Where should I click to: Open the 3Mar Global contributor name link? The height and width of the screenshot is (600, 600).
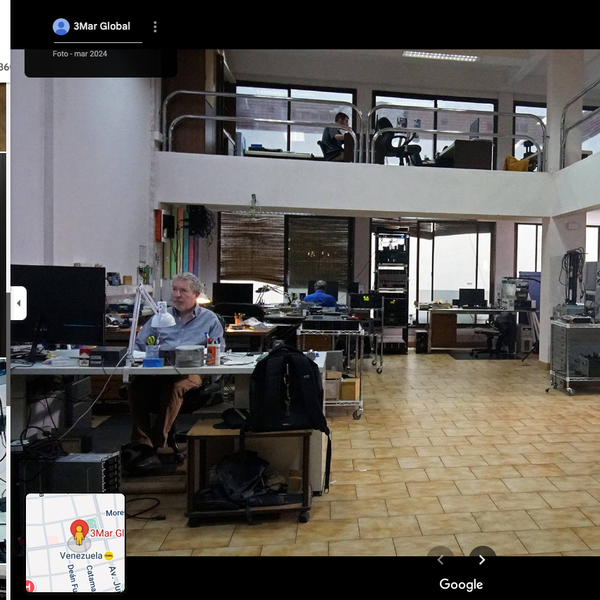pyautogui.click(x=101, y=27)
